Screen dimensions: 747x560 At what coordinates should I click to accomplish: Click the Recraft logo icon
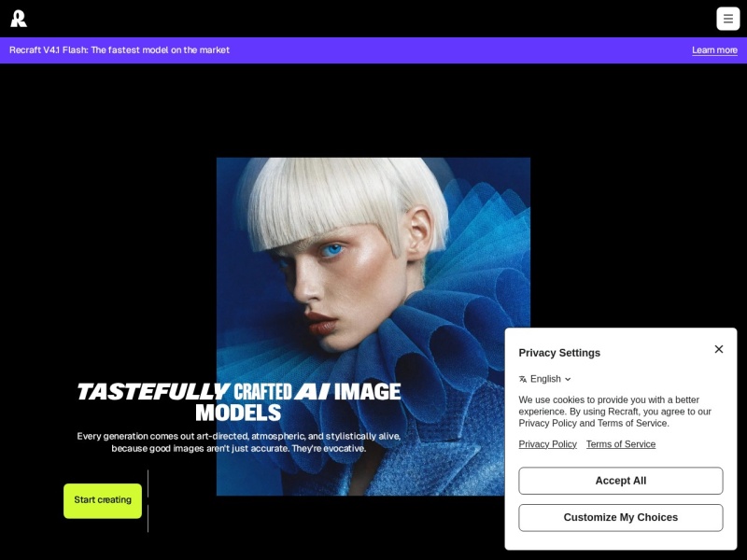(x=19, y=19)
